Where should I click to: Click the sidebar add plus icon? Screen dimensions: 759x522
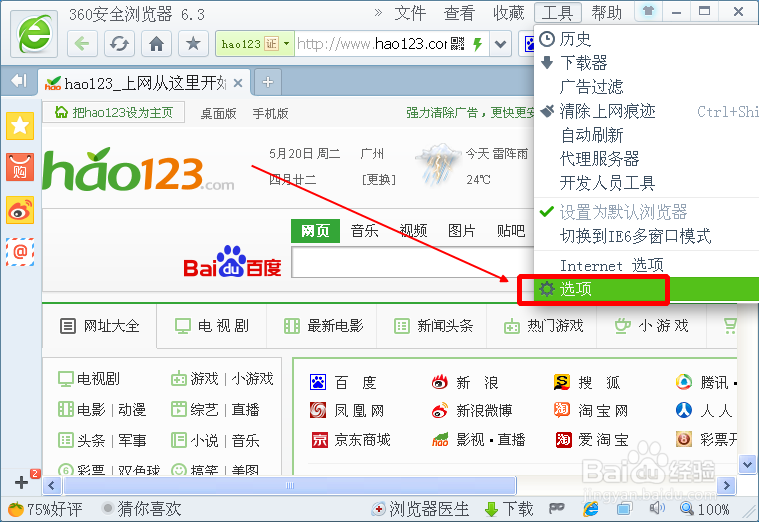(21, 482)
